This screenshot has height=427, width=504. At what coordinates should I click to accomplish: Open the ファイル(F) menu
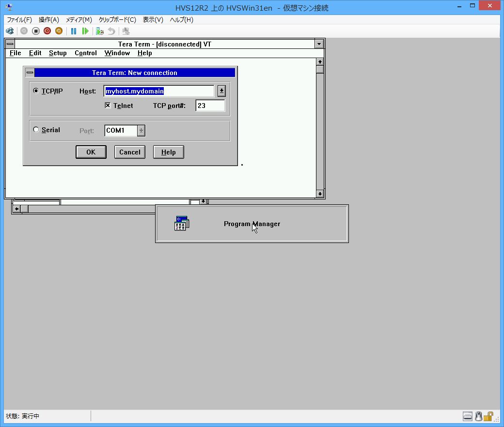coord(19,19)
